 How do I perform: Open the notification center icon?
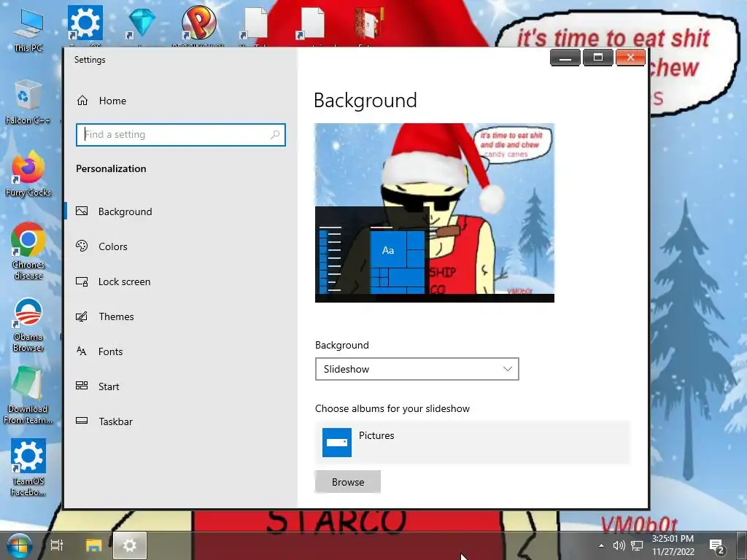(716, 545)
